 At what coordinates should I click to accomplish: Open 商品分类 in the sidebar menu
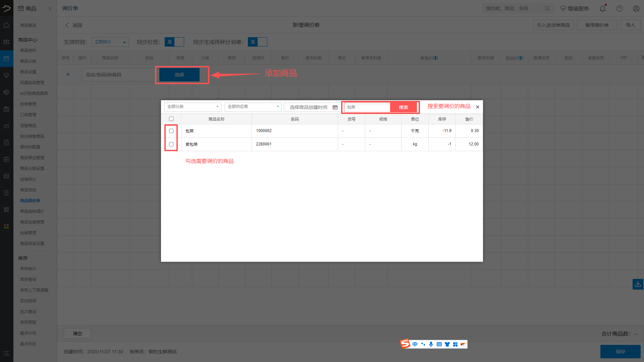[x=28, y=61]
